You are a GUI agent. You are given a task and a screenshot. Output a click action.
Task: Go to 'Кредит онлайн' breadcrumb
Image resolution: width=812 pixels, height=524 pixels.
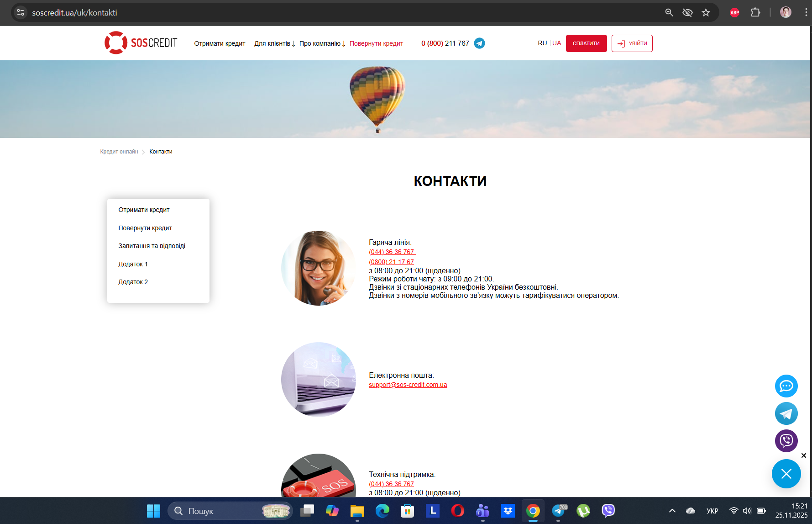pos(119,152)
